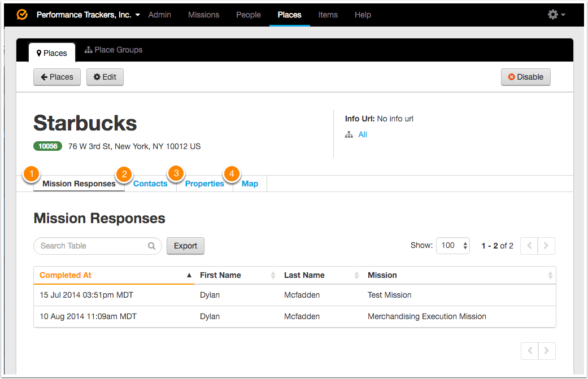Go to next page at bottom pagination
This screenshot has height=379, width=588.
pos(547,351)
